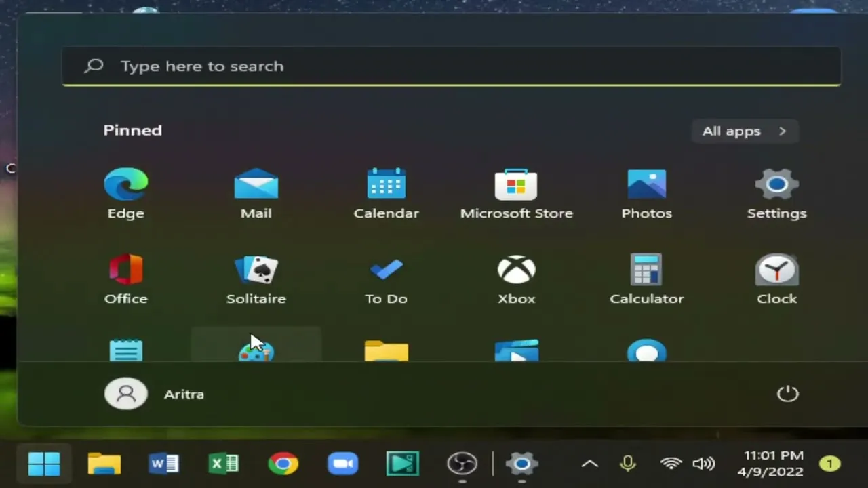Image resolution: width=868 pixels, height=488 pixels.
Task: Open Google Chrome from the taskbar
Action: point(283,464)
